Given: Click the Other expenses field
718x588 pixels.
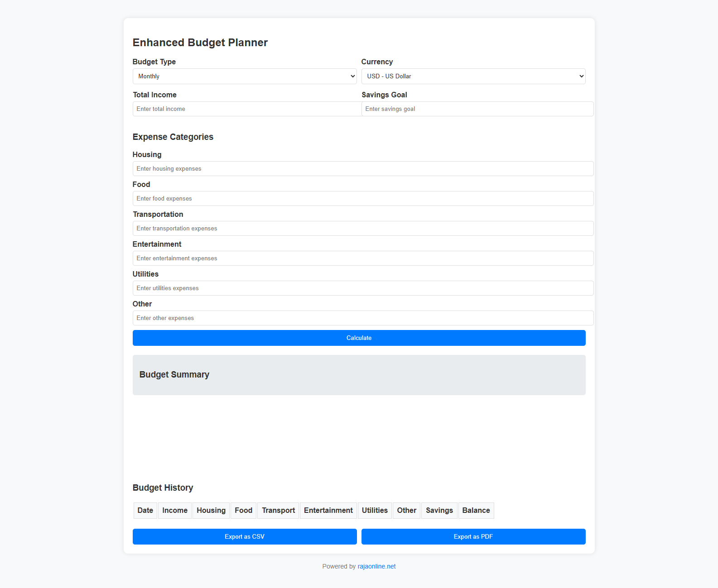Looking at the screenshot, I should [363, 318].
